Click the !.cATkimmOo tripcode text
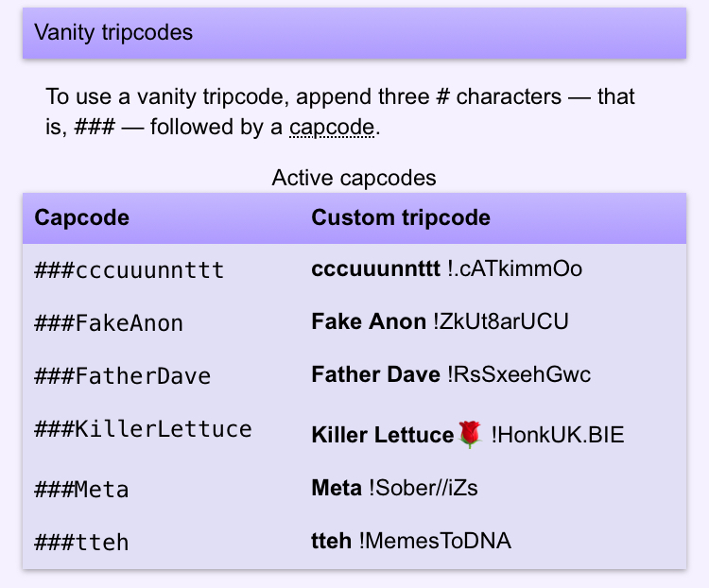 (x=514, y=269)
